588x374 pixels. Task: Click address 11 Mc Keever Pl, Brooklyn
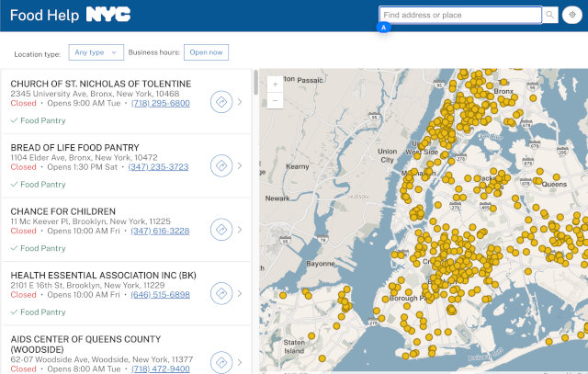click(90, 221)
